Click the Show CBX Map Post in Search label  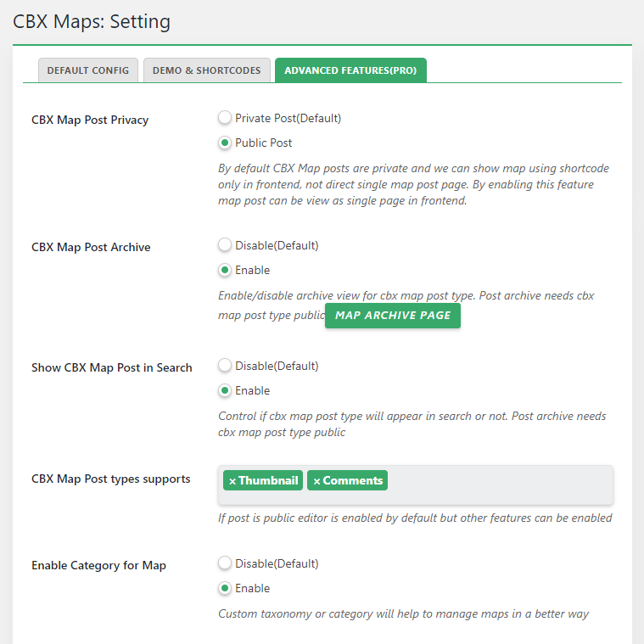click(112, 367)
